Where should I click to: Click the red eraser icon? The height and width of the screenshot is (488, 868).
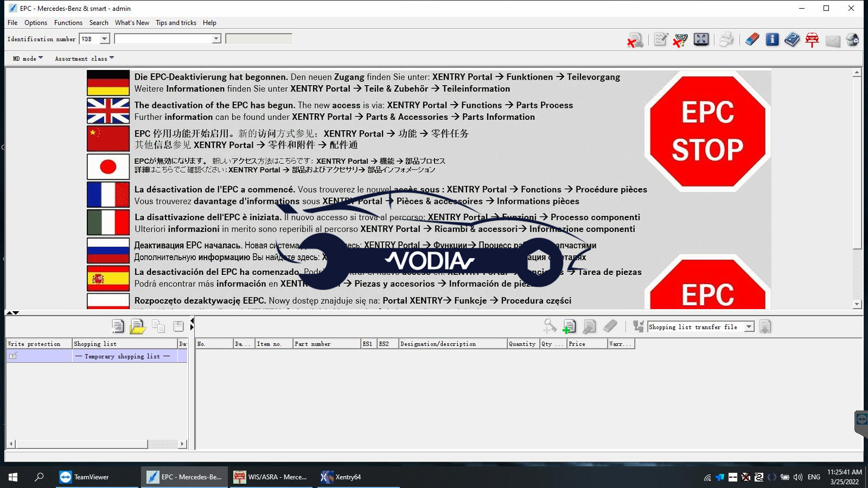click(x=752, y=40)
